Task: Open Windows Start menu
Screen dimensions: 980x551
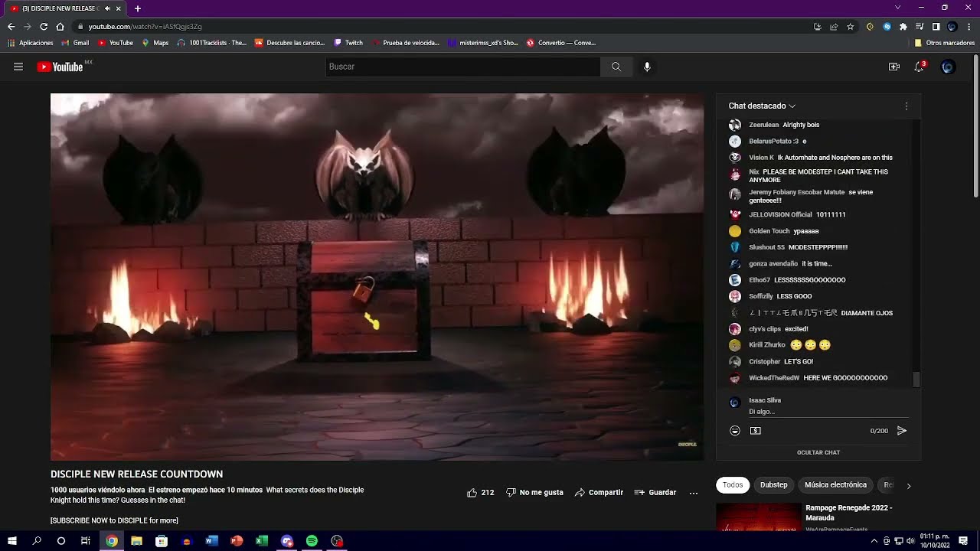Action: click(12, 540)
